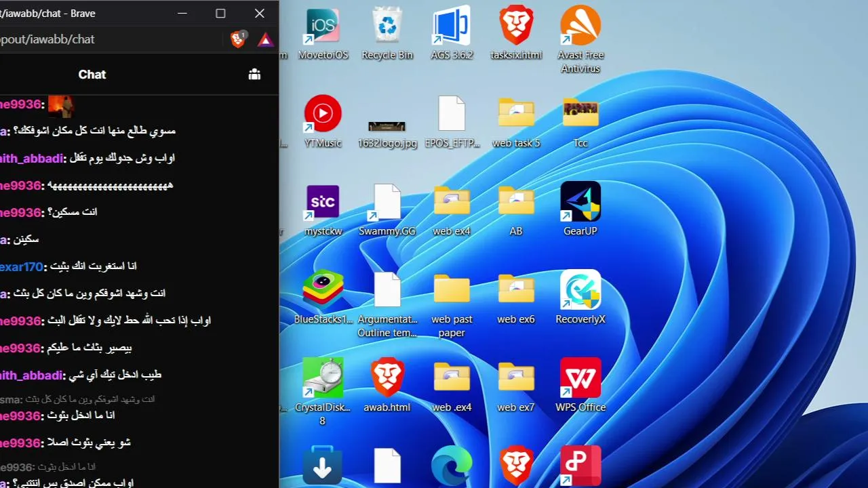Launch the BlueStacks shortcut
The image size is (868, 488).
[323, 298]
